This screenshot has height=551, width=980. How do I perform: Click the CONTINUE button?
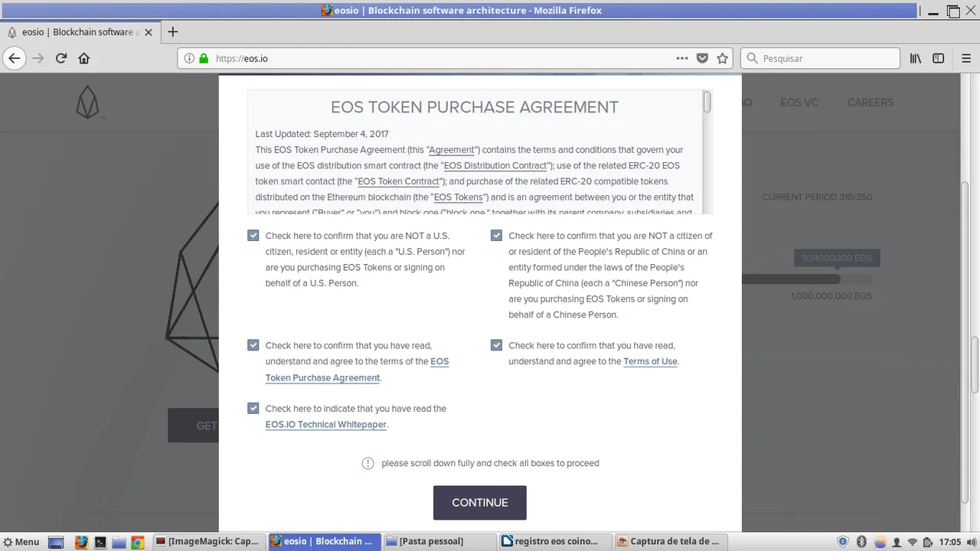click(480, 503)
